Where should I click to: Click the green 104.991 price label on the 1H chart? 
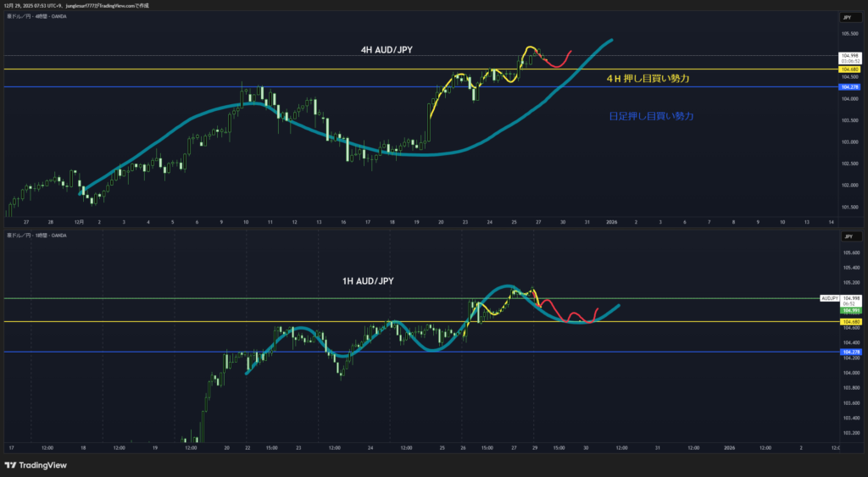pyautogui.click(x=849, y=311)
